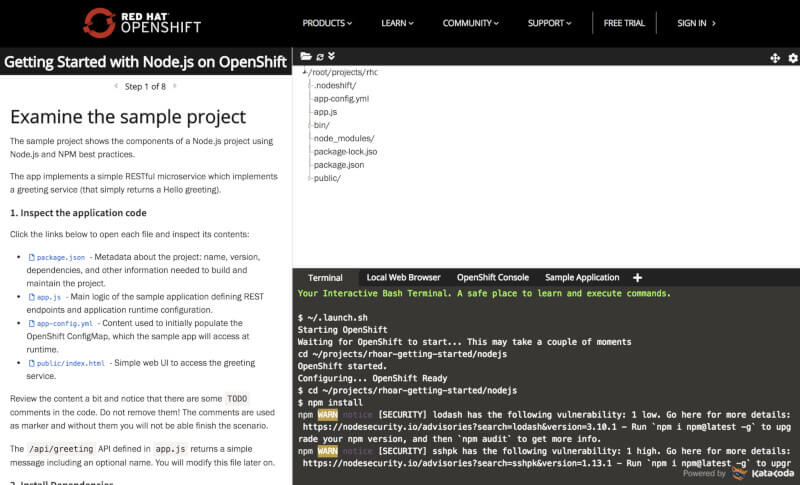The image size is (800, 485).
Task: Click the Katacoda logo link
Action: [763, 473]
